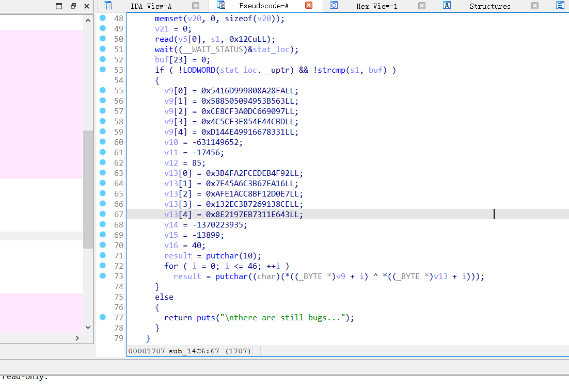
Task: Toggle breakpoint dot on line 48
Action: coord(103,18)
